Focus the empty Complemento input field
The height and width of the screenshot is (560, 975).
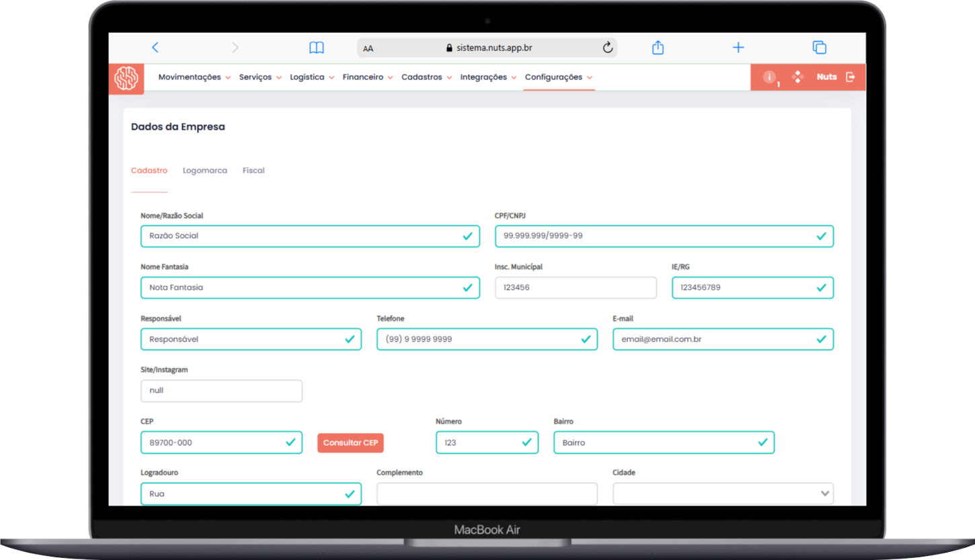pos(487,493)
